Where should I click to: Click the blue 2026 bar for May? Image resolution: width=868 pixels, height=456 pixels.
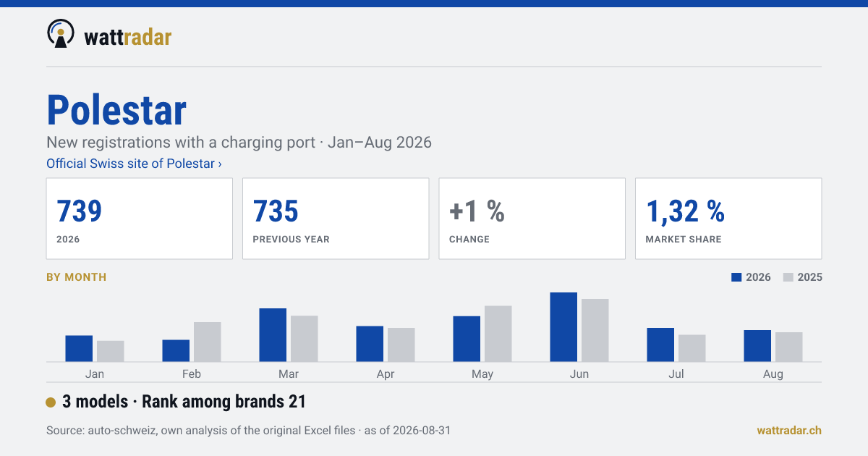467,339
